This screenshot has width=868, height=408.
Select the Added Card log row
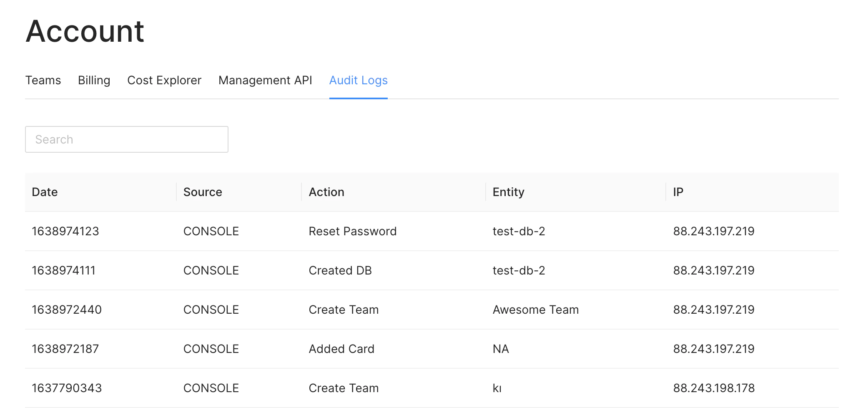click(x=341, y=349)
